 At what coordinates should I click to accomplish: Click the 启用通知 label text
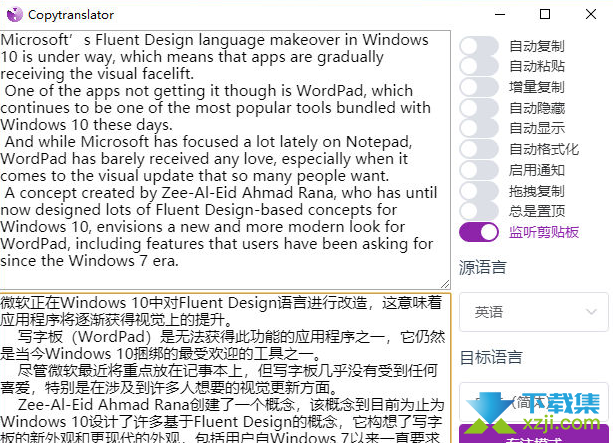coord(537,170)
